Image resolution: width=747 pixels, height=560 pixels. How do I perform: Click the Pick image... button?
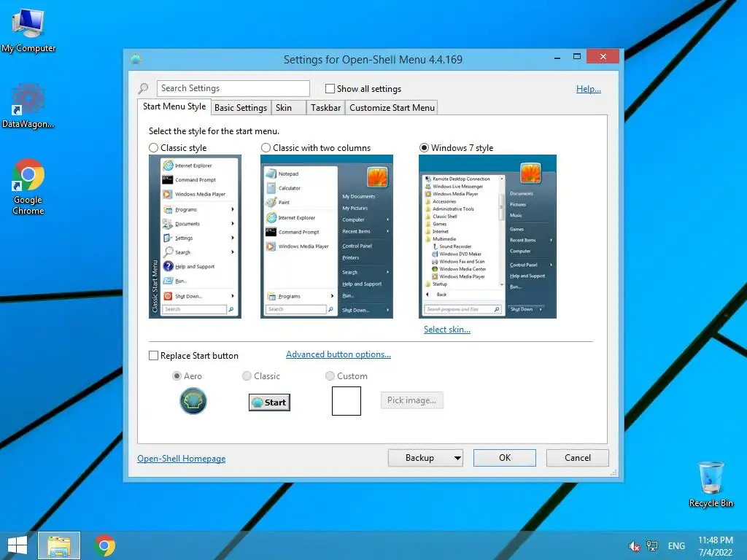[411, 400]
